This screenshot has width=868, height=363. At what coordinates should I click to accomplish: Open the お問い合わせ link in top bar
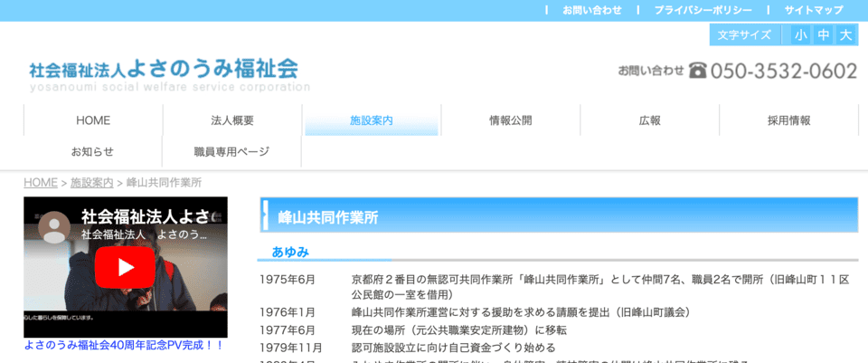point(591,10)
